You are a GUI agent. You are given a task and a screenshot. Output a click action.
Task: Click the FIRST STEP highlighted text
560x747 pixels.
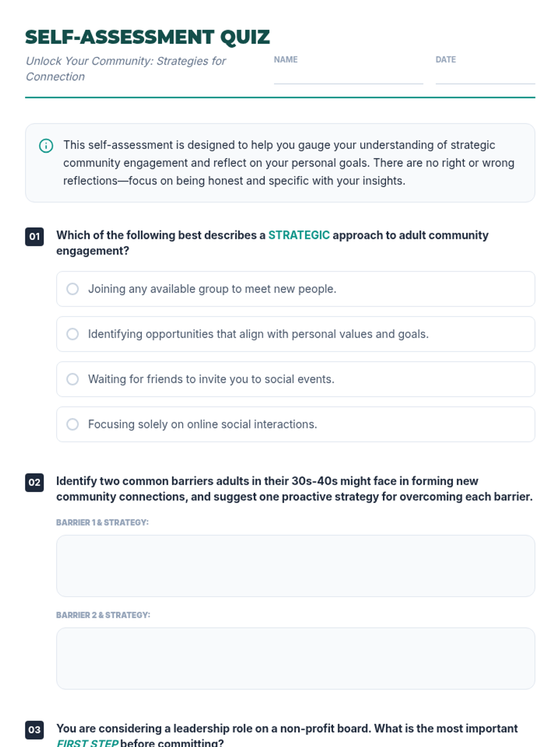coord(87,742)
